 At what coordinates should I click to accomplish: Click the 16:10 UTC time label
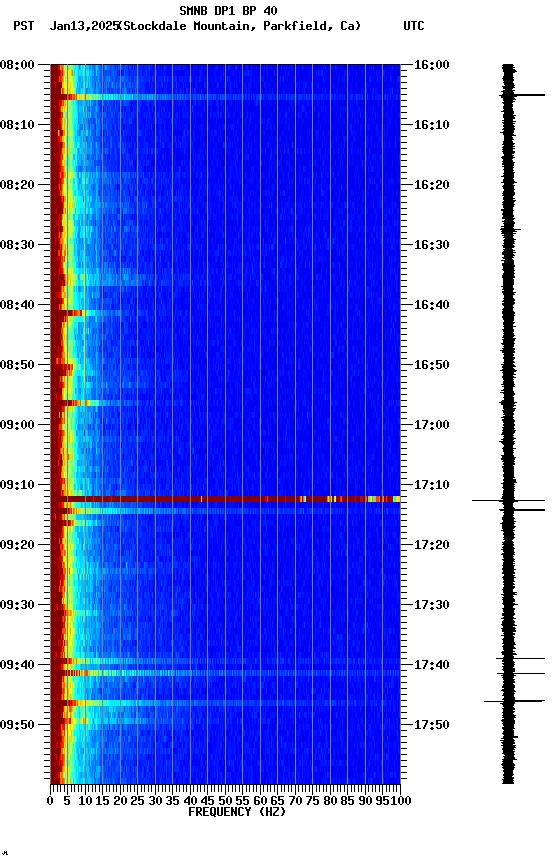pyautogui.click(x=431, y=125)
